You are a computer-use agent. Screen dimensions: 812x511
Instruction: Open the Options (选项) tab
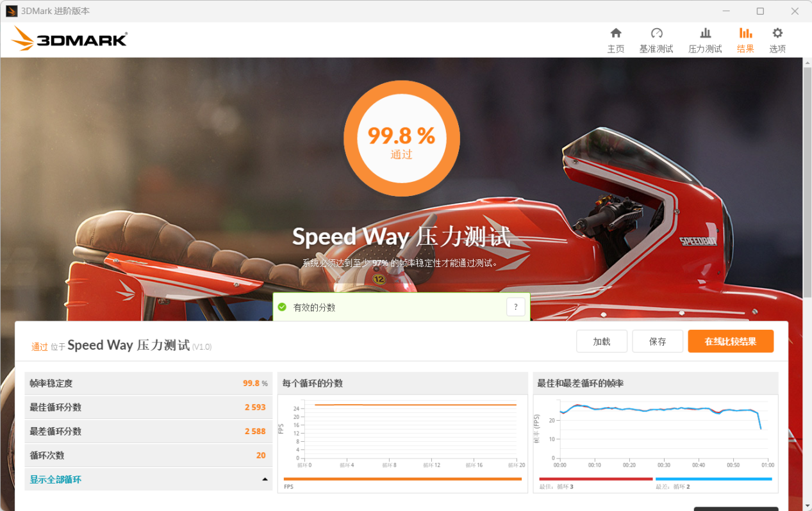[x=777, y=40]
